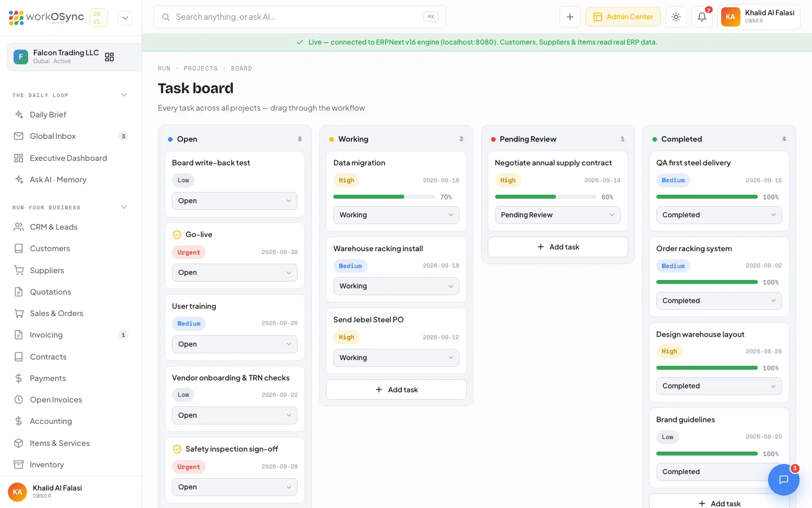Click the CRM & Leads people icon
Viewport: 812px width, 508px height.
pos(19,227)
